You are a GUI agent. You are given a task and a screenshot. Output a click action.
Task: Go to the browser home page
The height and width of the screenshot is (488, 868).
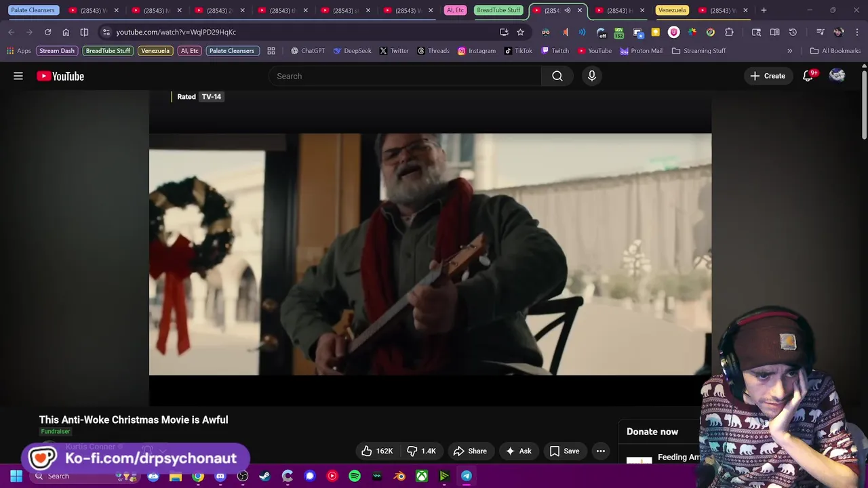click(66, 32)
